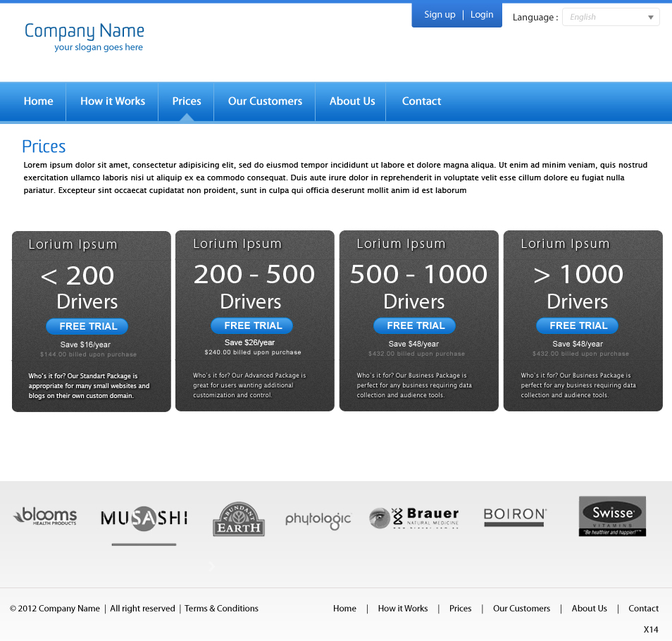Click Home in the footer links
672x641 pixels.
[x=344, y=609]
